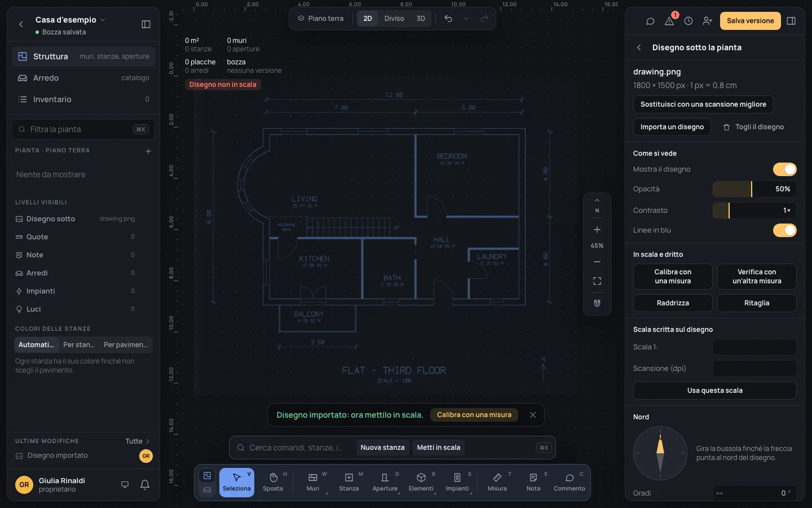Image resolution: width=812 pixels, height=508 pixels.
Task: Click the notification bell icon
Action: click(145, 484)
